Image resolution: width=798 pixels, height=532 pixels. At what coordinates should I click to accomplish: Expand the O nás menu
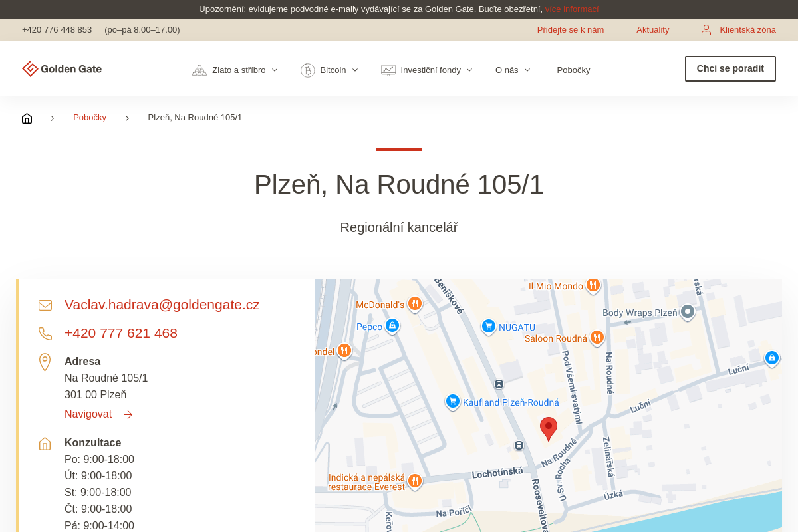click(x=513, y=70)
